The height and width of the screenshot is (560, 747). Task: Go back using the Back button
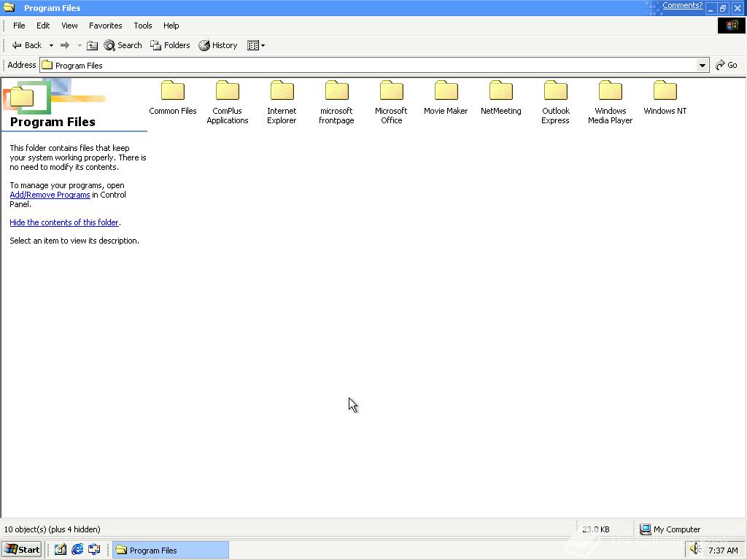coord(27,45)
